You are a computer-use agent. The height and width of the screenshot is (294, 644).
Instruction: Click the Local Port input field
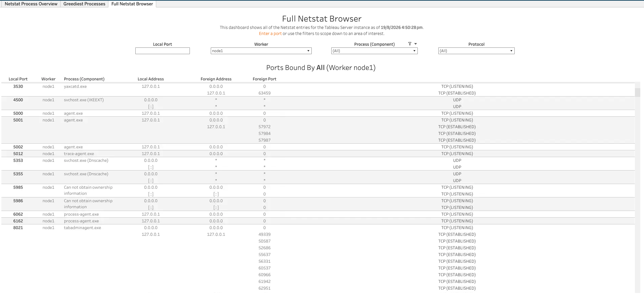[x=163, y=51]
